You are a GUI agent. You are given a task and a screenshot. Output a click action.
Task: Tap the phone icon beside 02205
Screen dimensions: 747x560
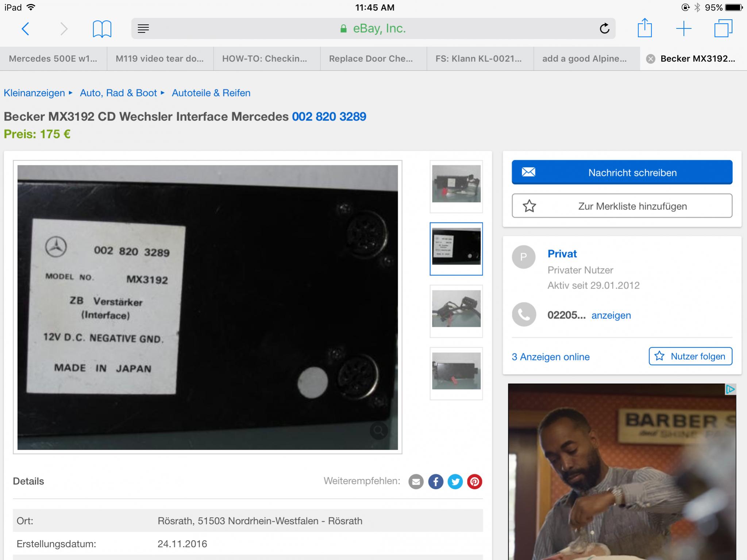[x=524, y=314]
